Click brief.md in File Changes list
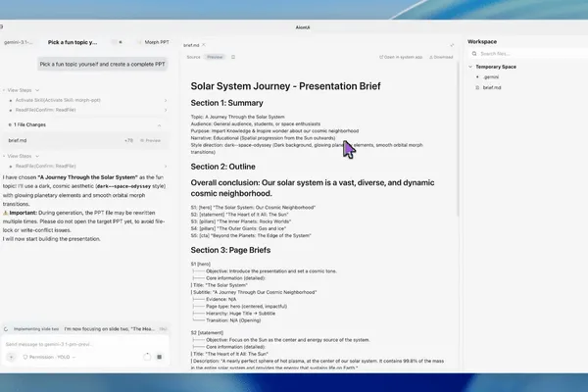The height and width of the screenshot is (392, 588). (18, 140)
